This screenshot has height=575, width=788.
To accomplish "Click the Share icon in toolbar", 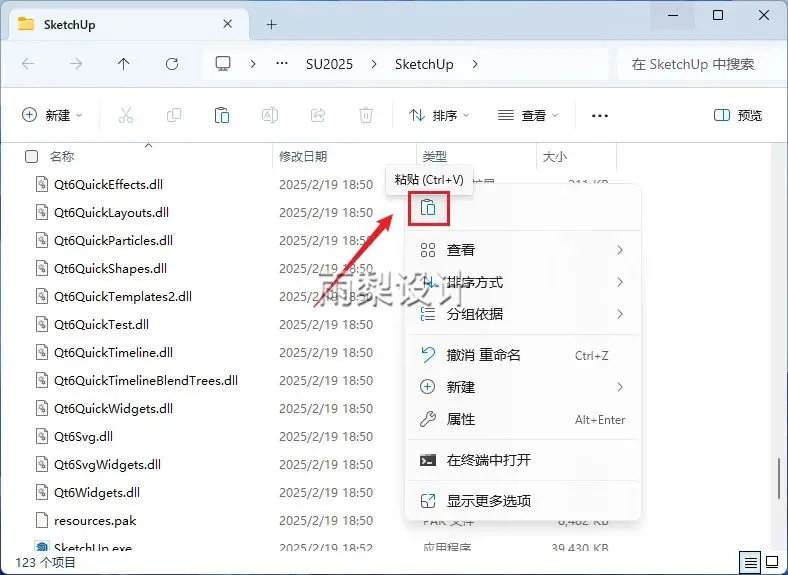I will [318, 116].
